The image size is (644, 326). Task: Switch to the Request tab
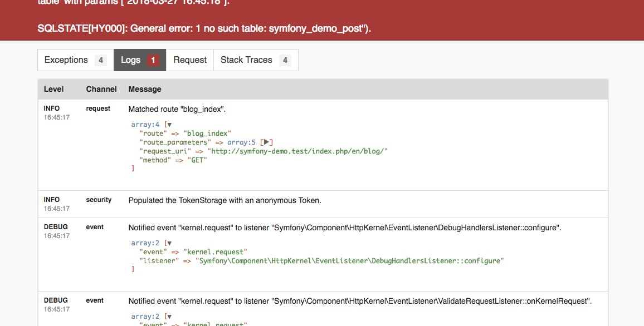pos(190,60)
